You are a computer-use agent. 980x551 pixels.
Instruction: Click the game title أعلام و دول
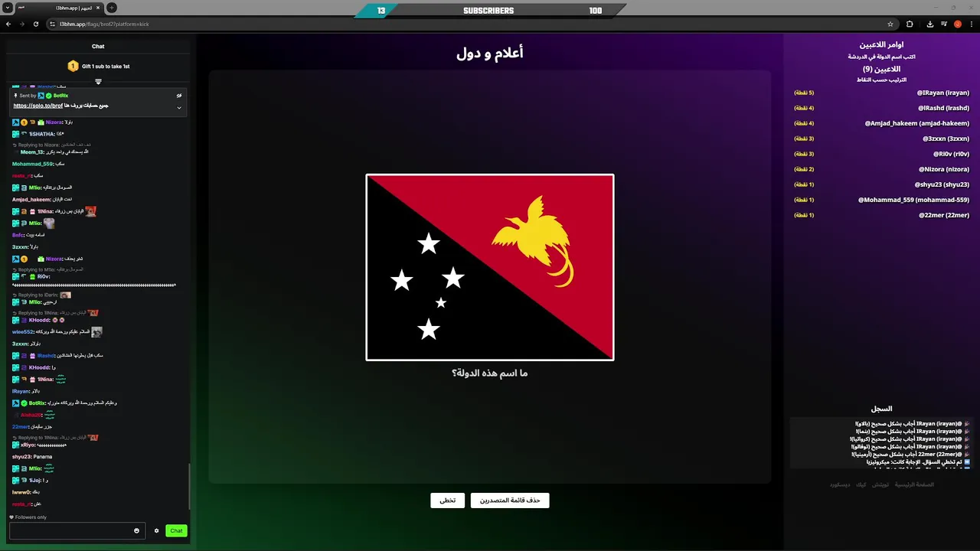(x=490, y=53)
